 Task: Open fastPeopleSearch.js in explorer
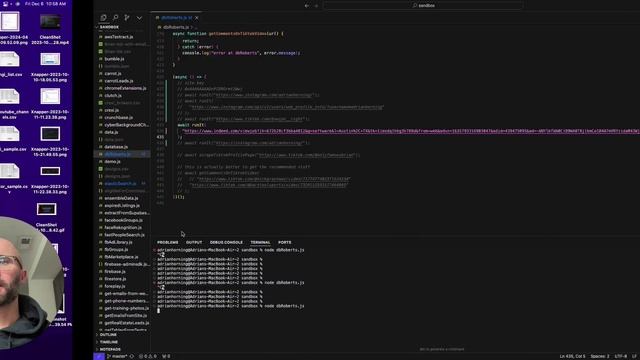point(124,235)
